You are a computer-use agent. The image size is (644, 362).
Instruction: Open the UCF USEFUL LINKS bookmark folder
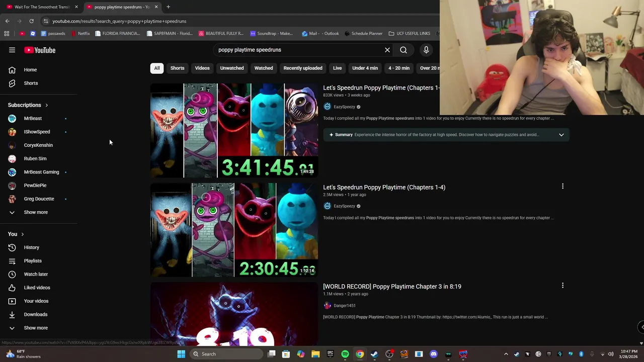(x=410, y=34)
